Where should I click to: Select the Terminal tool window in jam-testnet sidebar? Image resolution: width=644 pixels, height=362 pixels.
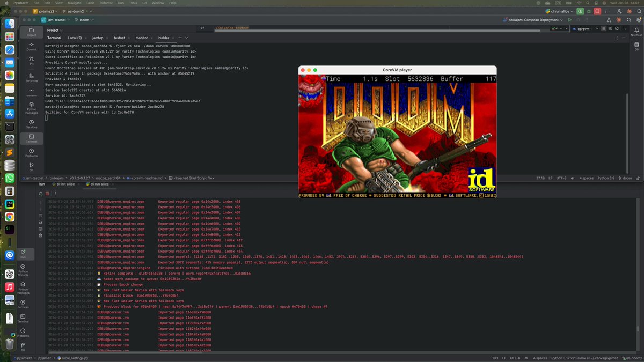click(x=31, y=138)
